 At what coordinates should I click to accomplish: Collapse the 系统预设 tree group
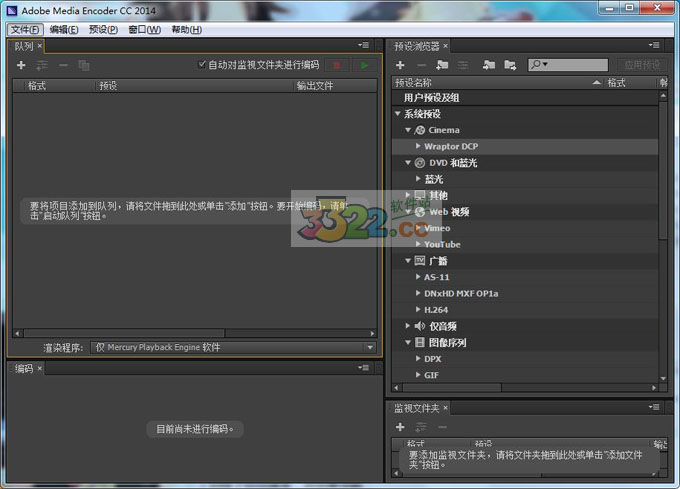[x=398, y=114]
